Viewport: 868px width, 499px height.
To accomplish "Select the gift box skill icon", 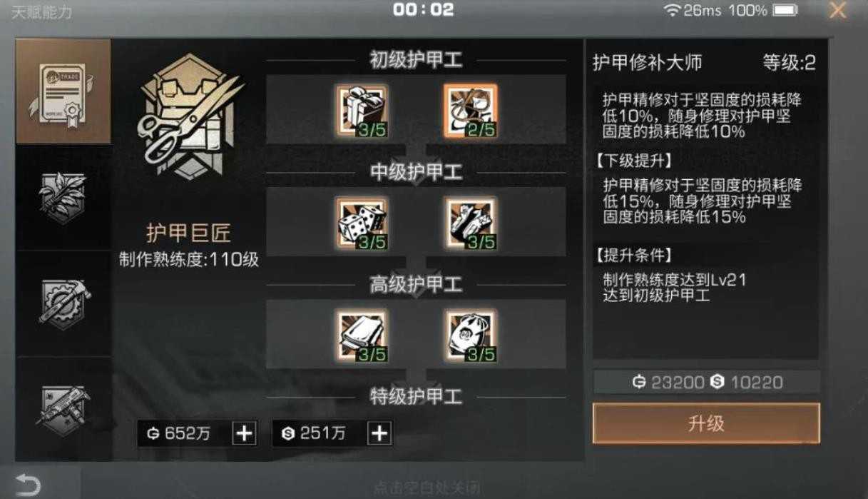I will point(361,111).
